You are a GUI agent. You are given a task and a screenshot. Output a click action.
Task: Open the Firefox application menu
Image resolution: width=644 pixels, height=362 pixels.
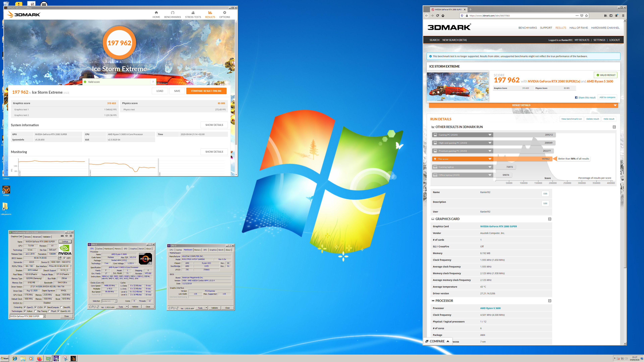point(623,15)
